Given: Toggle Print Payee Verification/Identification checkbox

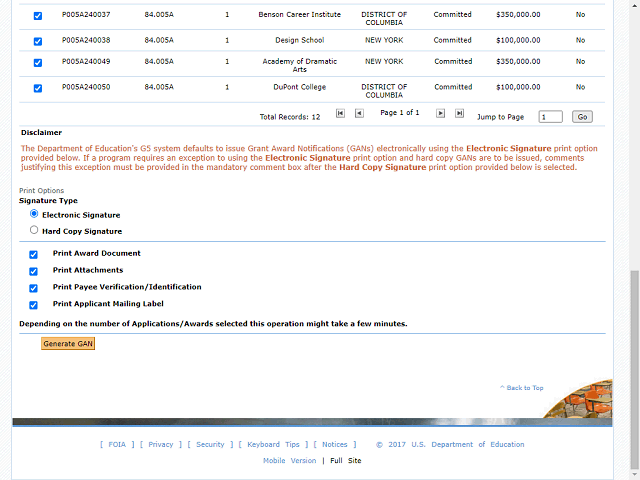Looking at the screenshot, I should 33,289.
